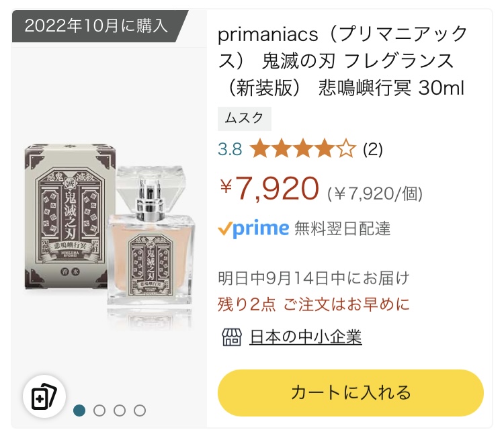
Task: Open the (2) review count link
Action: click(373, 149)
